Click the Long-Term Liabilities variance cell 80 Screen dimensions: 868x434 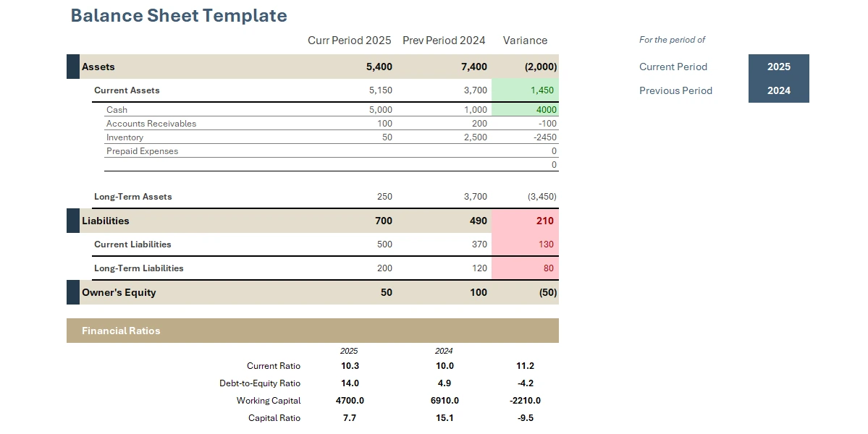tap(526, 268)
